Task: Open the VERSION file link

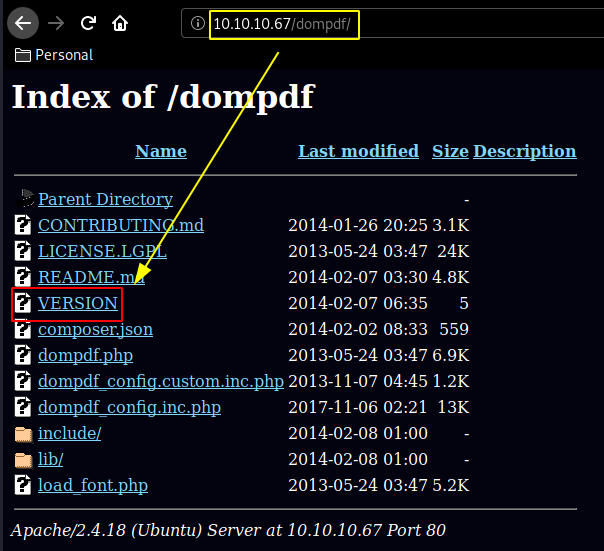Action: click(77, 303)
